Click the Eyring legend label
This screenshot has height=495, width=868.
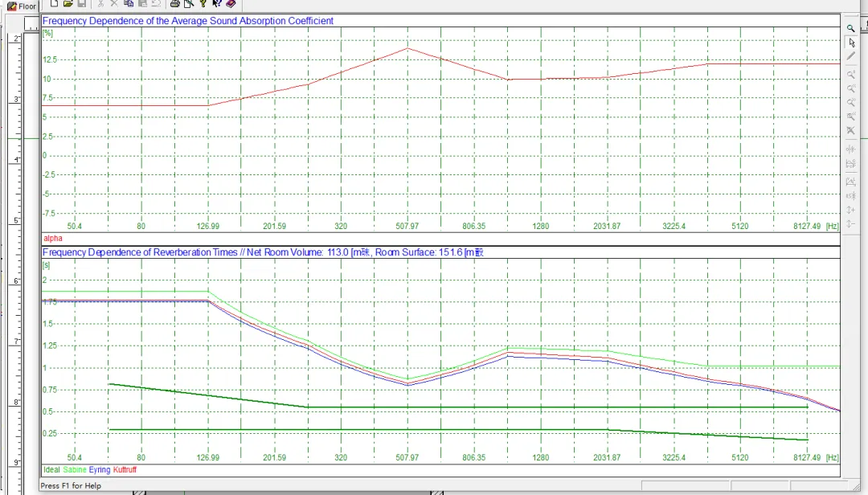(100, 469)
